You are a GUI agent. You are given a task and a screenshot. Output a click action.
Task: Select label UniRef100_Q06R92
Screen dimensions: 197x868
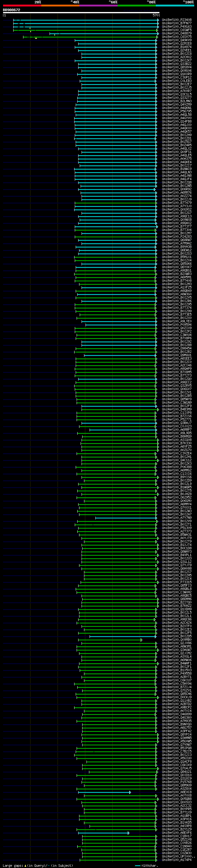177,189
